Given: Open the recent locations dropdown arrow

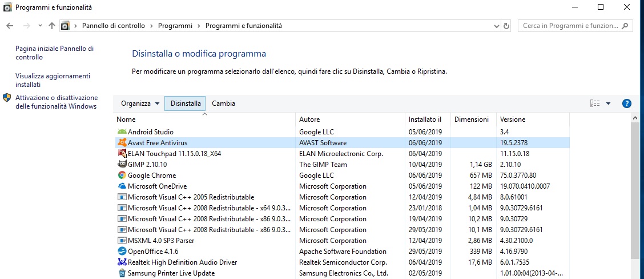Looking at the screenshot, I should point(40,26).
